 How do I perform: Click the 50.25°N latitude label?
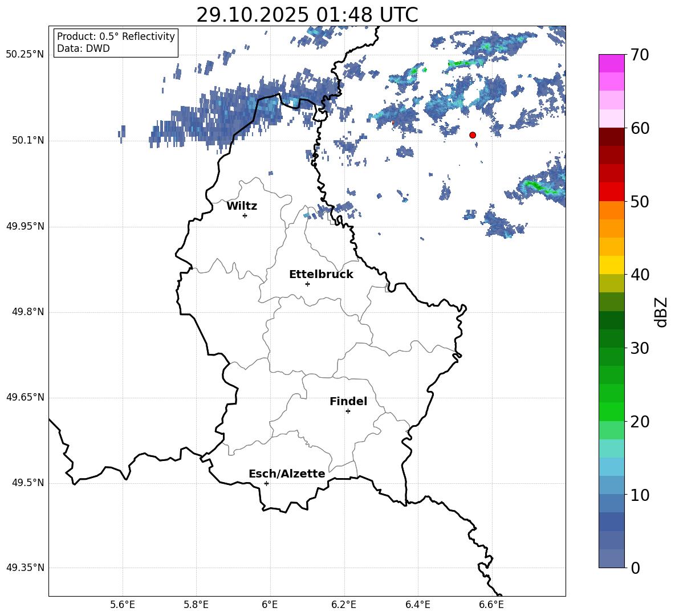[25, 55]
